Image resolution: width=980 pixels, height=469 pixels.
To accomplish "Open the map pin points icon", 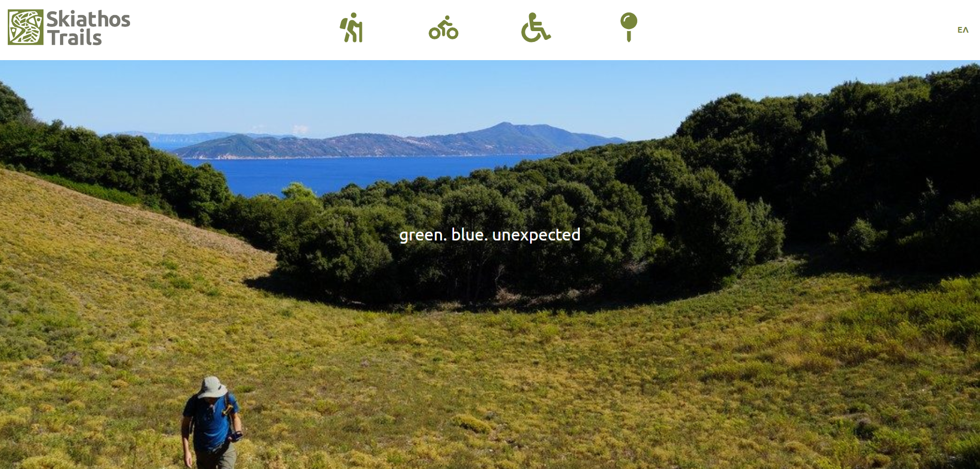I will 628,27.
